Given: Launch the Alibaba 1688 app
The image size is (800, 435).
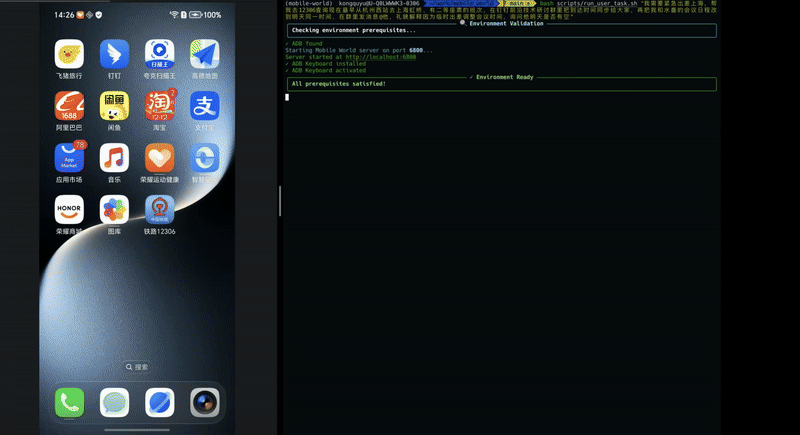Looking at the screenshot, I should click(x=69, y=106).
